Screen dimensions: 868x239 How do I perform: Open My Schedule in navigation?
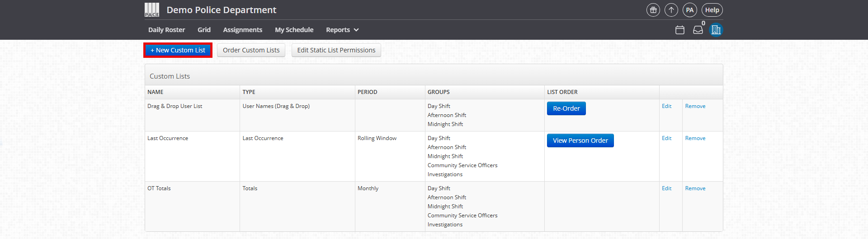pyautogui.click(x=294, y=30)
